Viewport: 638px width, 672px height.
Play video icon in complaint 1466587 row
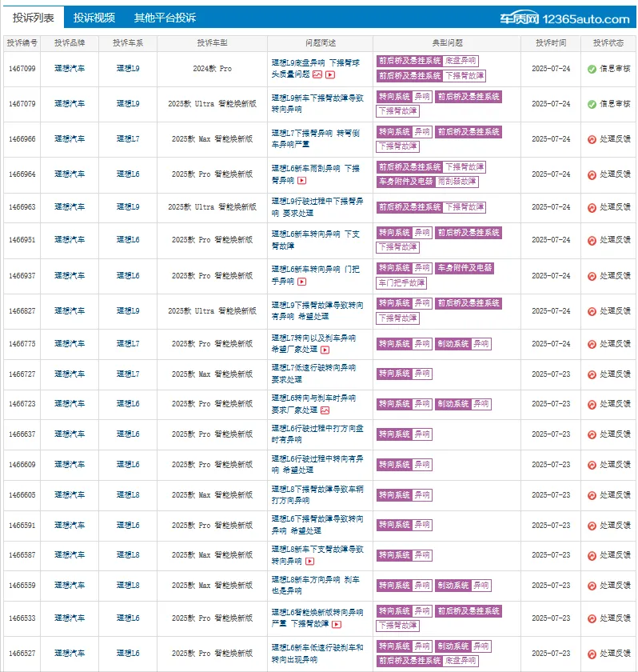(x=310, y=561)
